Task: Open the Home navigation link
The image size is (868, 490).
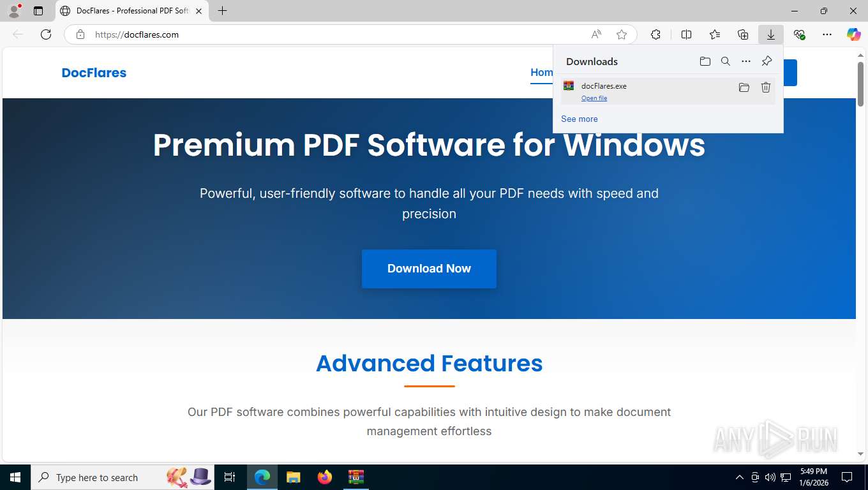Action: [542, 73]
